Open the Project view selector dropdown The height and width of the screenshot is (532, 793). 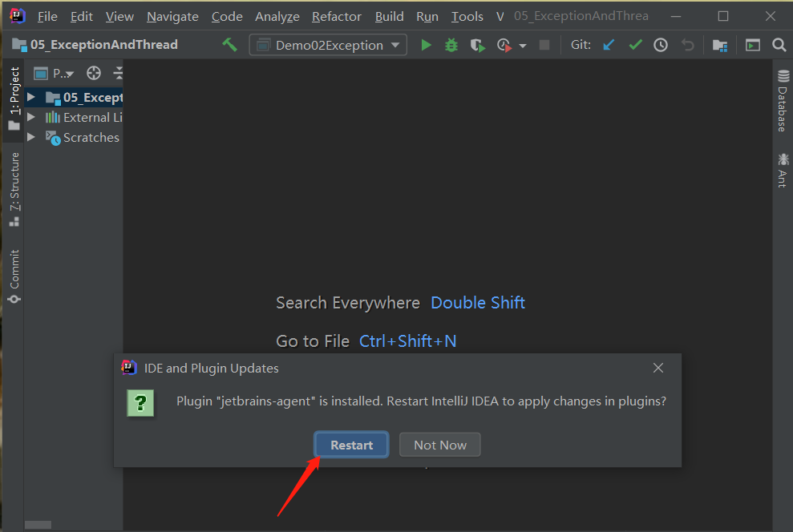click(x=54, y=73)
